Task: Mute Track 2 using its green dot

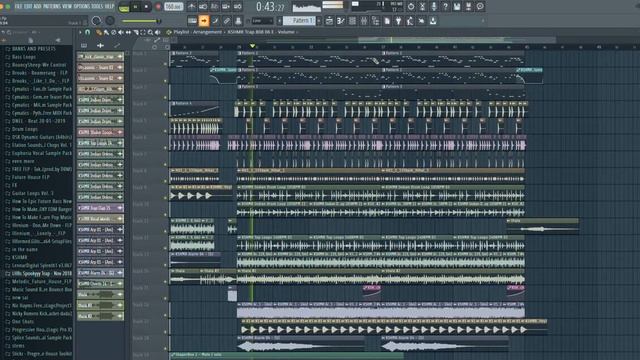Action: (165, 81)
